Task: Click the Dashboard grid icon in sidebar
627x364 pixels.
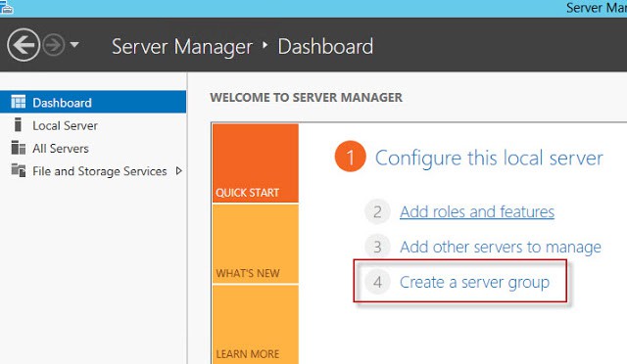Action: (19, 103)
